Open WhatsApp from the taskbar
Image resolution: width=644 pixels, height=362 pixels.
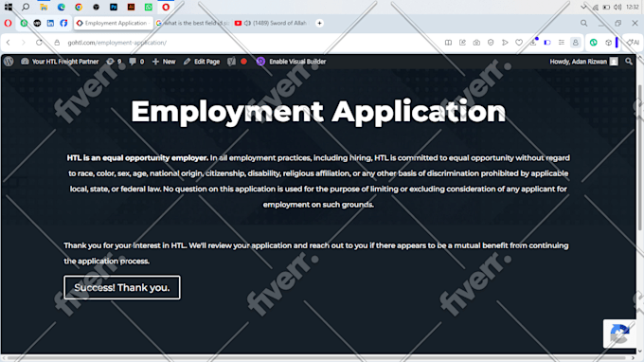pos(149,7)
